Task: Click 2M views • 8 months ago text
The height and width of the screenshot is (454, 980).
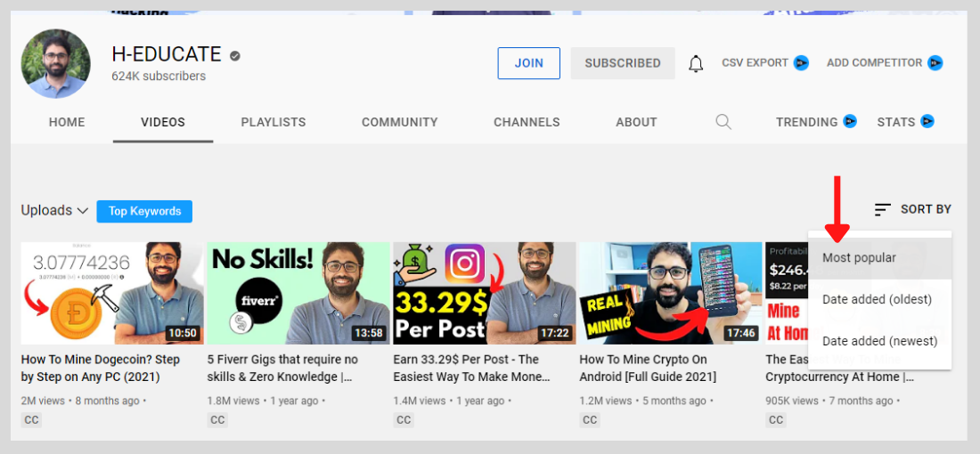Action: [82, 401]
